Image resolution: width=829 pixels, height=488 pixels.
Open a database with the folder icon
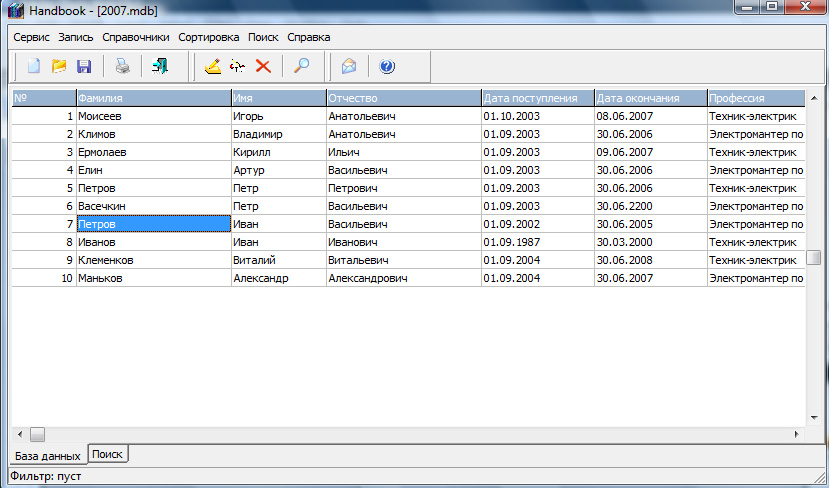pos(59,67)
